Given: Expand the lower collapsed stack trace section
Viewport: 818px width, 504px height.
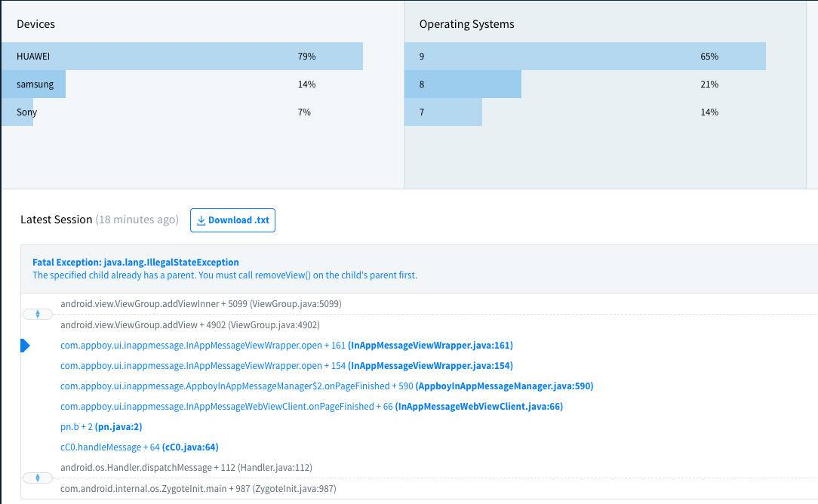Looking at the screenshot, I should pos(37,478).
